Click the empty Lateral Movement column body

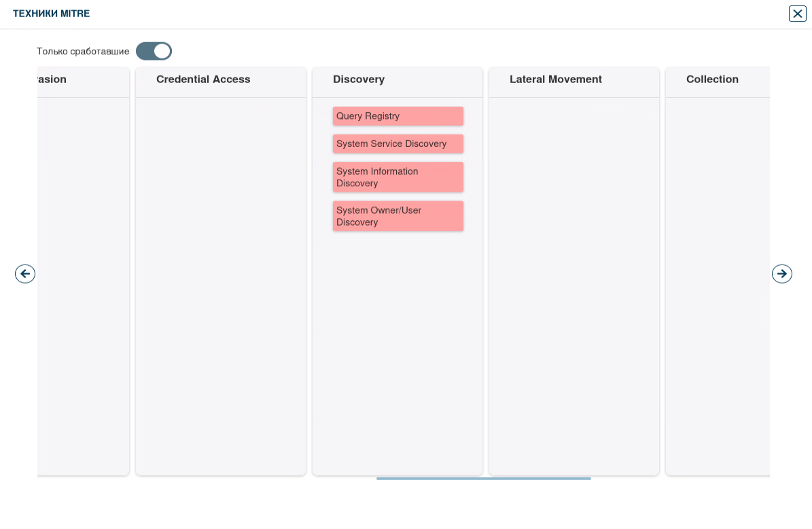[574, 286]
